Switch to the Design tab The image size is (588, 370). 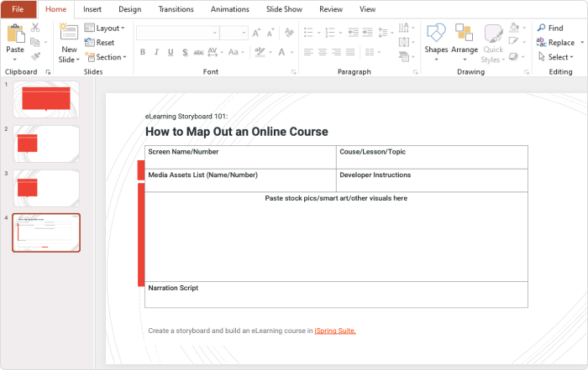pyautogui.click(x=129, y=9)
